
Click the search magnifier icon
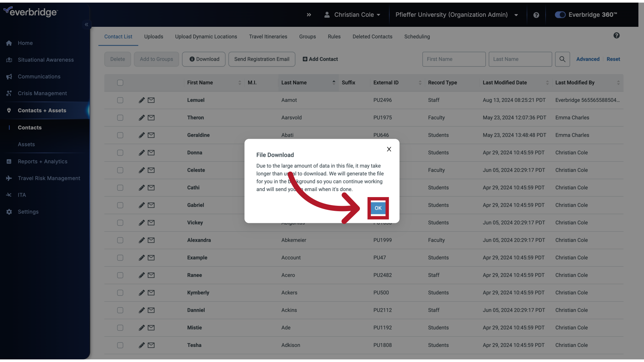562,59
